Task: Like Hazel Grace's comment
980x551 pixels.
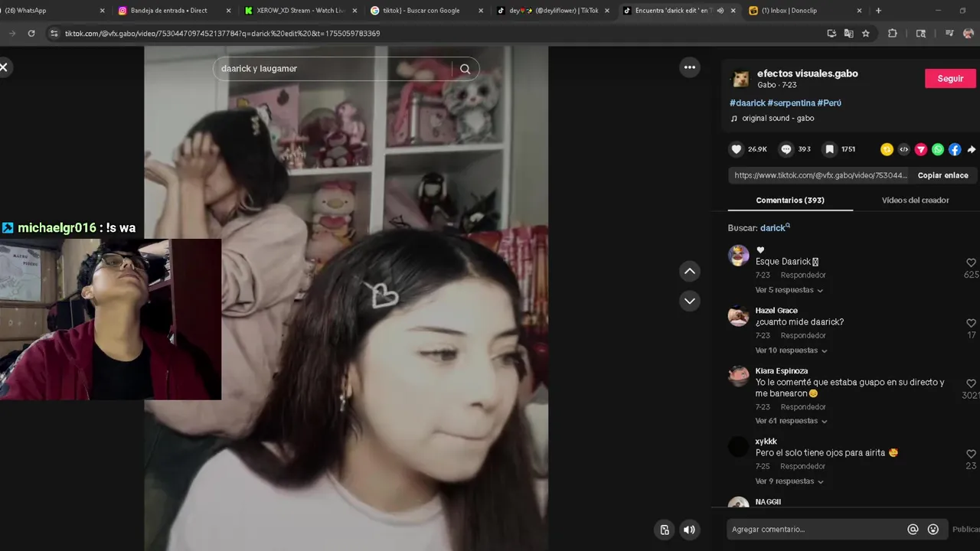Action: tap(971, 323)
